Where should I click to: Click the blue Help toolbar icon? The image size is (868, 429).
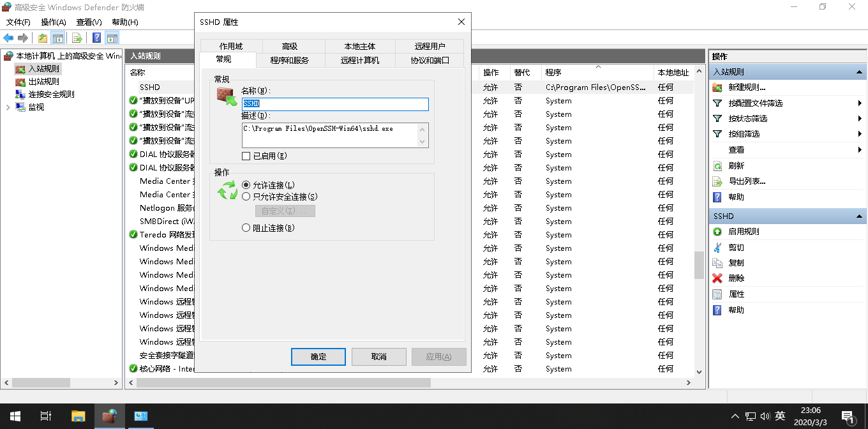pos(96,38)
